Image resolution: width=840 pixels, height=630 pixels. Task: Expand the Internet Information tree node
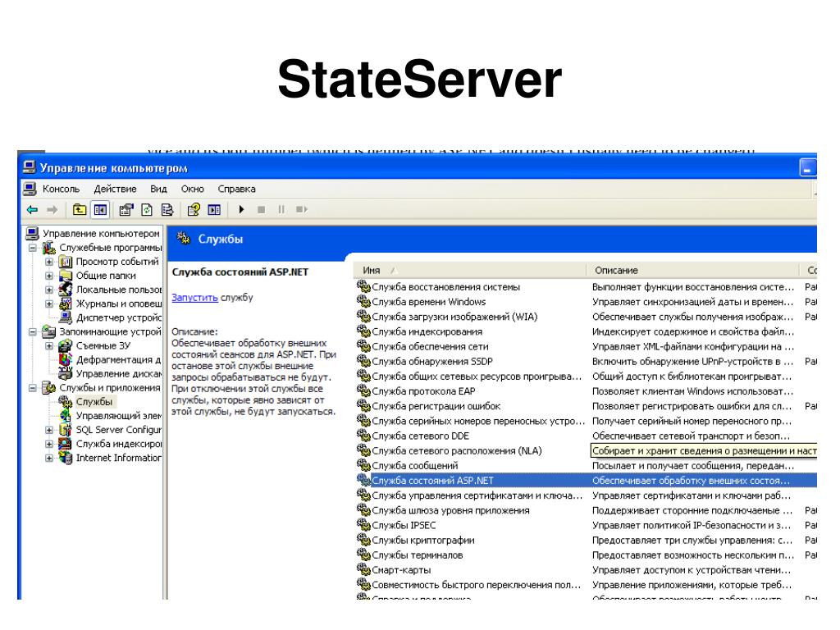pos(49,458)
